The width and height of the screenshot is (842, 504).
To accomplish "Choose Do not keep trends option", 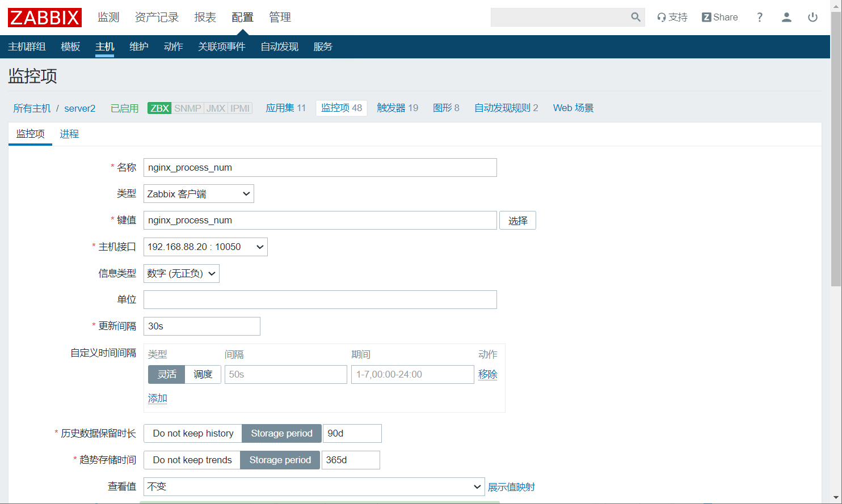I will [x=192, y=460].
